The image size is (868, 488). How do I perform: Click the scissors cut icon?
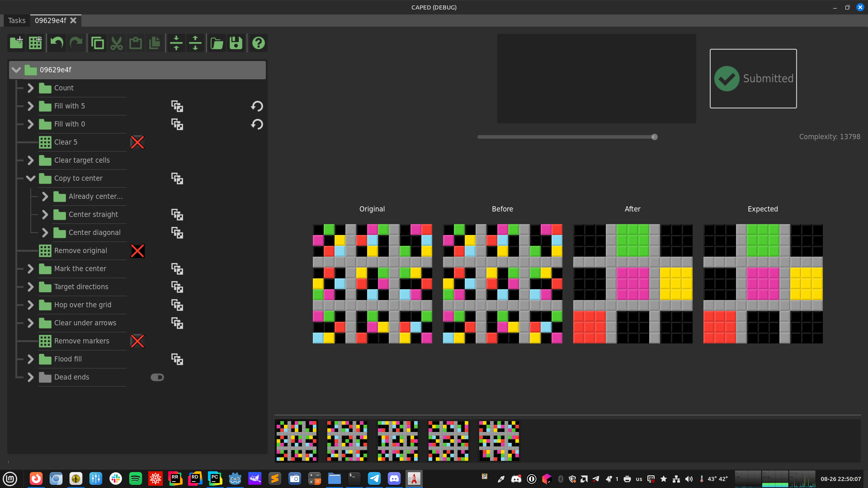[x=117, y=43]
